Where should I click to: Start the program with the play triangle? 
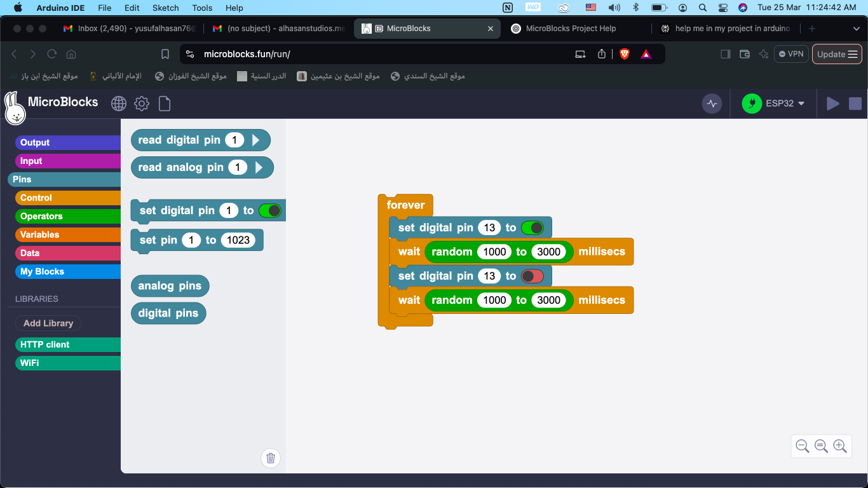click(832, 104)
